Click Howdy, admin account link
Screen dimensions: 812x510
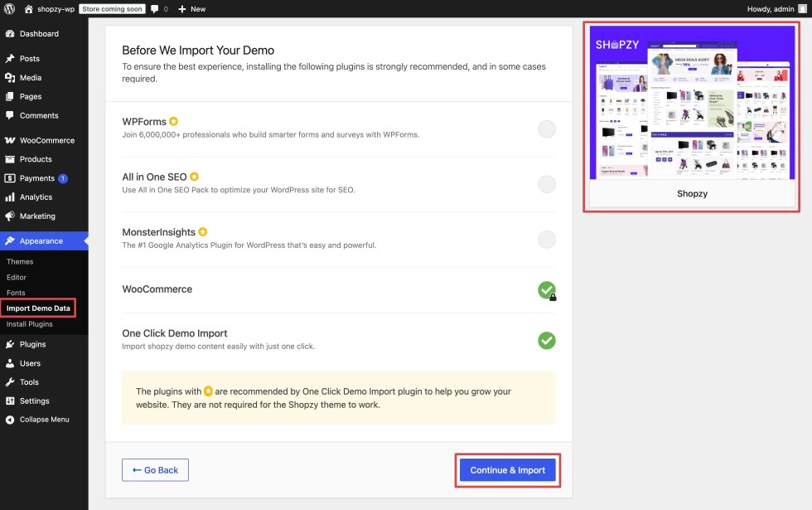[770, 9]
